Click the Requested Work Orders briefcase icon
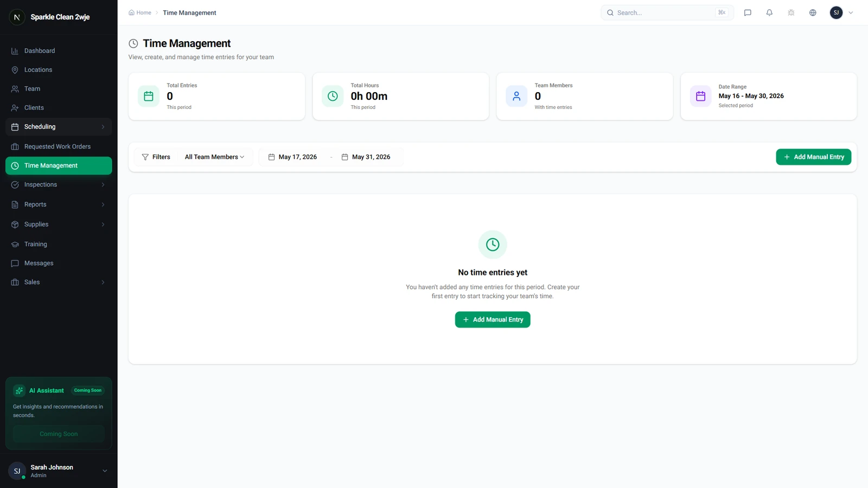Screen dimensions: 868x488 point(15,146)
